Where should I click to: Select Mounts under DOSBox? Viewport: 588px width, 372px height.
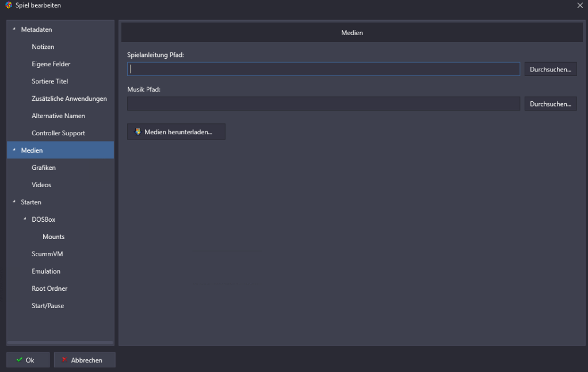[54, 237]
